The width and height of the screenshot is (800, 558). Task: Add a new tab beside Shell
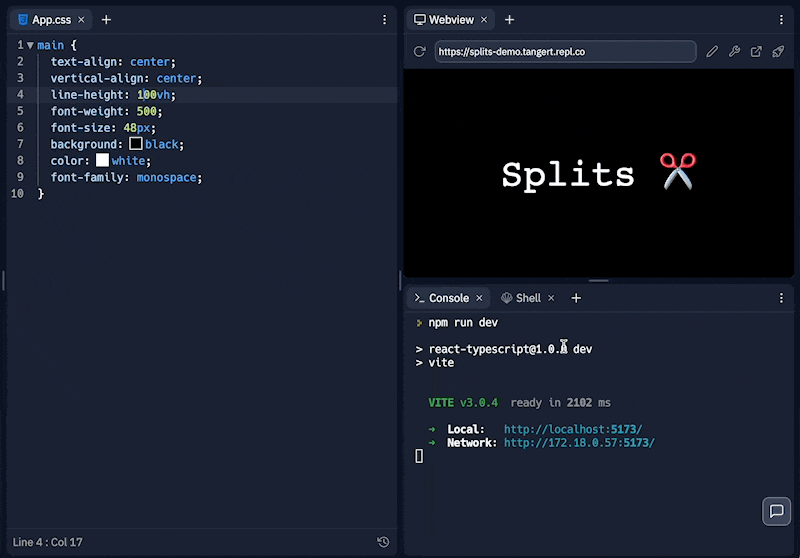pos(576,298)
